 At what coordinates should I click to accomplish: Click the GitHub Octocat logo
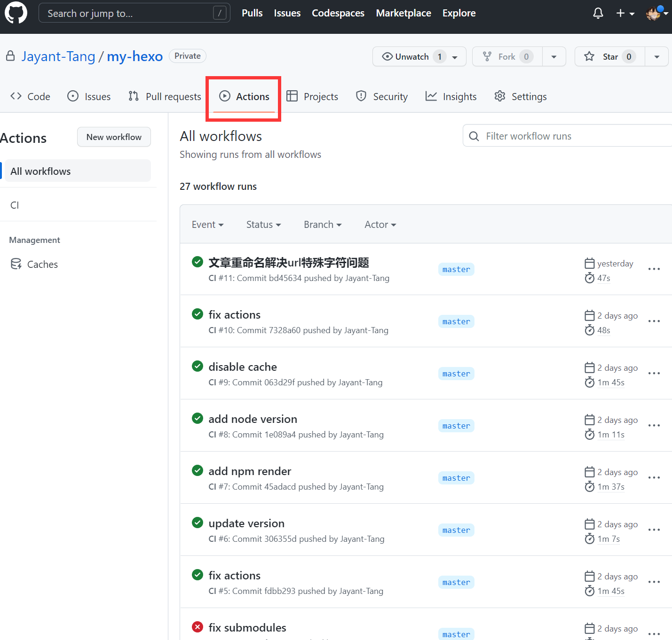coord(16,13)
